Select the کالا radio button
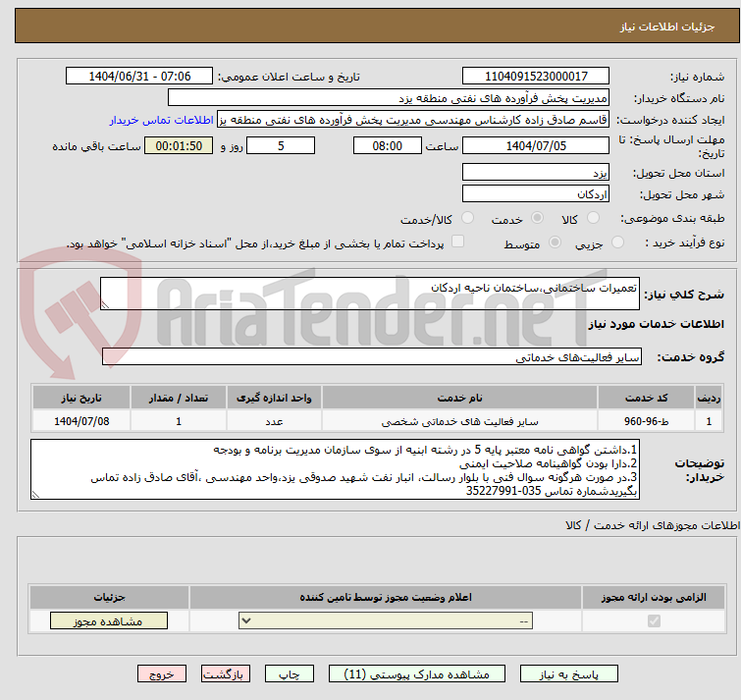741x700 pixels. [593, 218]
